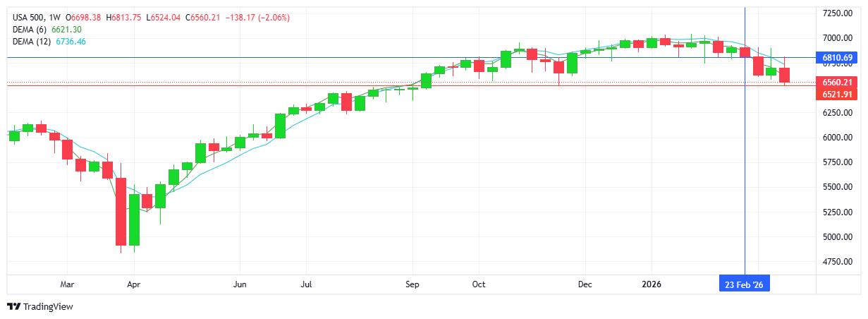The width and height of the screenshot is (868, 319).
Task: Click the 6000.00 price scale label
Action: click(838, 138)
